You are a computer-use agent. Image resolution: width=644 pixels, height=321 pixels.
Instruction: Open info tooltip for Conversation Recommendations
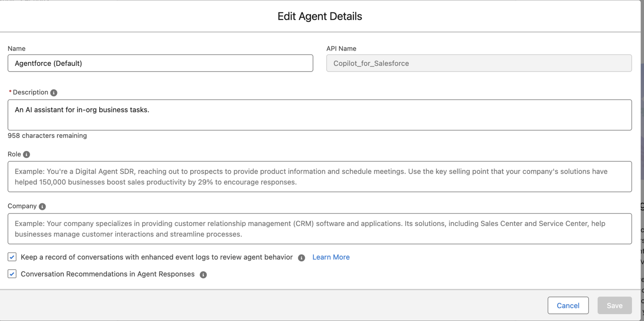pyautogui.click(x=203, y=275)
